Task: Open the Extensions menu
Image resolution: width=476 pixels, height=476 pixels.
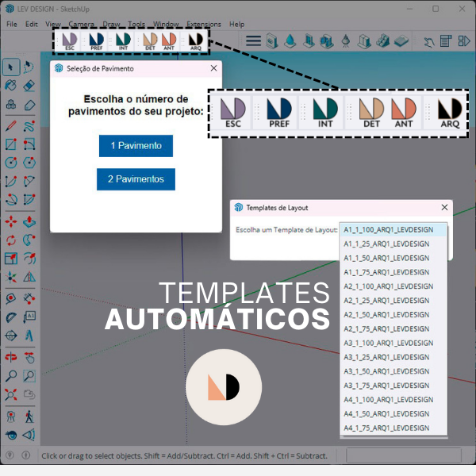Action: point(204,24)
